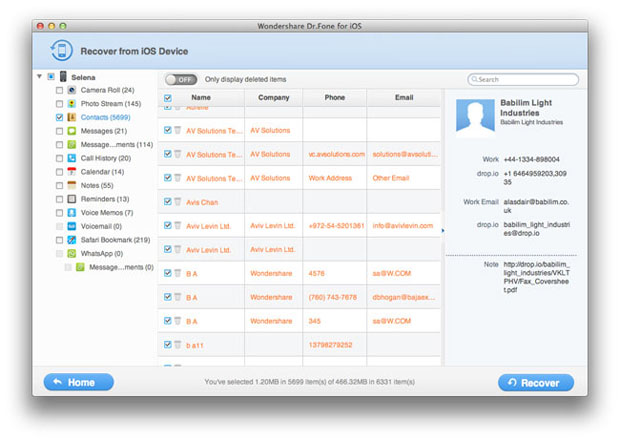Click the Home button

point(79,382)
